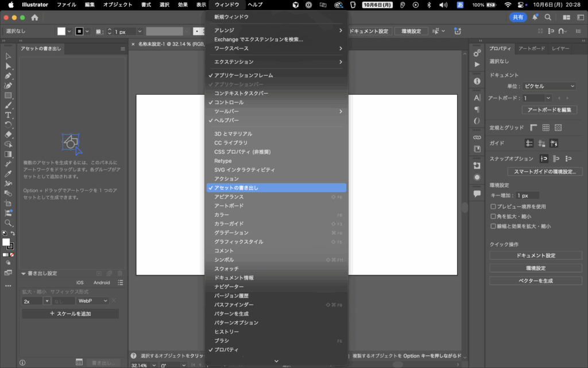Click the Links panel chain icon
The image size is (588, 368).
pos(477,137)
